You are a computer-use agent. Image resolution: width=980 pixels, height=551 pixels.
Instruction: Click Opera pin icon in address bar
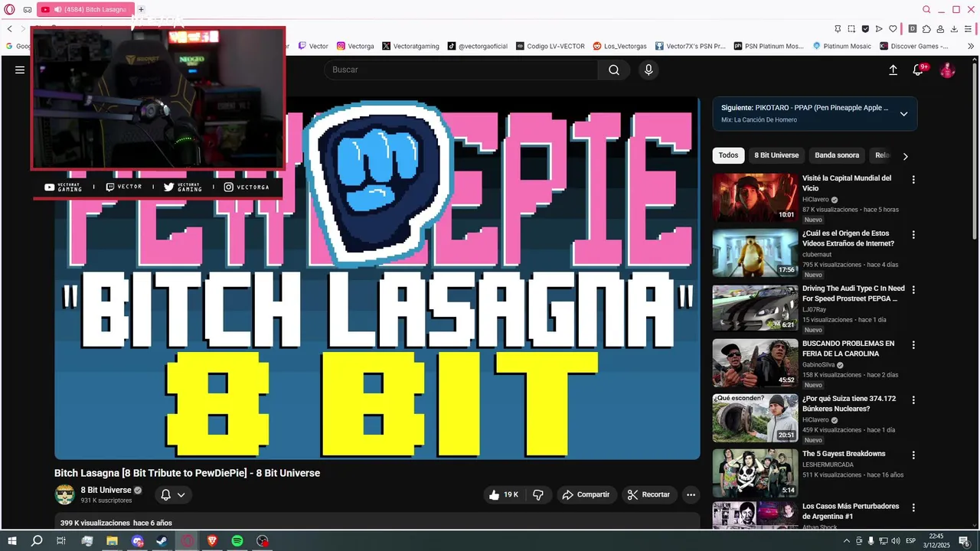point(838,28)
